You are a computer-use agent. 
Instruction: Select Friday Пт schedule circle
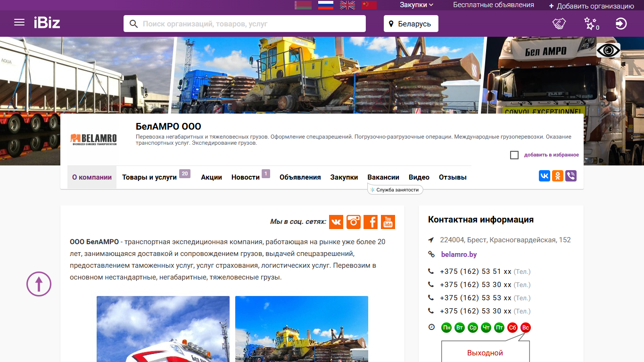(499, 327)
